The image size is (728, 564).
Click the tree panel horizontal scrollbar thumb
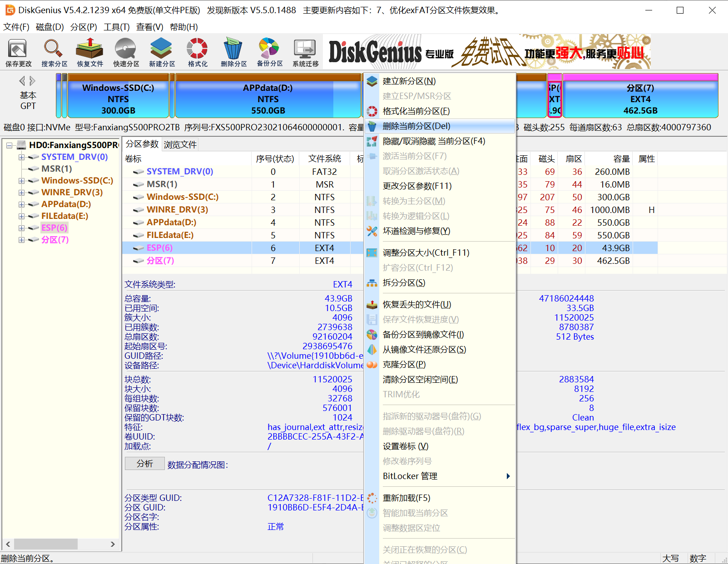[x=45, y=544]
